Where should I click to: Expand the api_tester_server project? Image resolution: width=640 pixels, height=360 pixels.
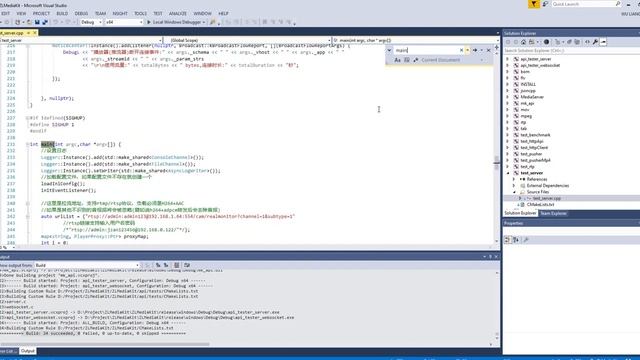(508, 59)
